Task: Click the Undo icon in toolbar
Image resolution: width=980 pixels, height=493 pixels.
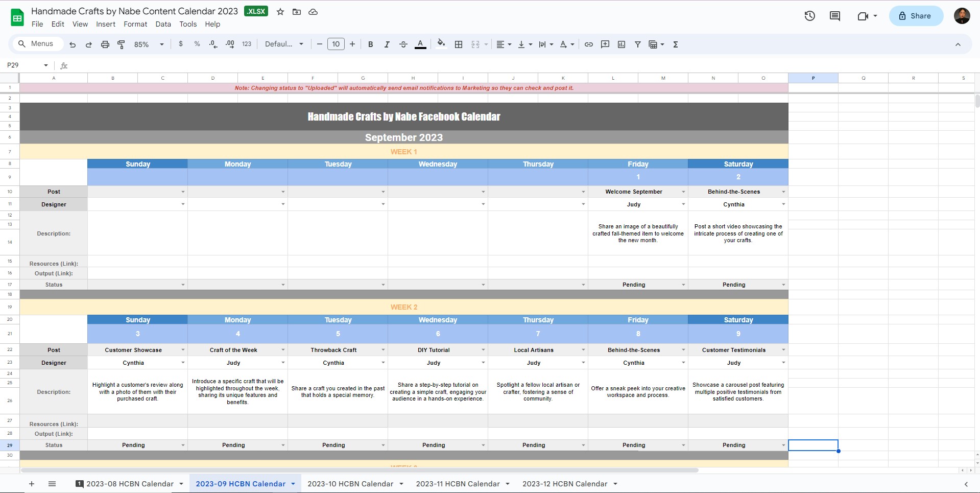Action: point(73,44)
